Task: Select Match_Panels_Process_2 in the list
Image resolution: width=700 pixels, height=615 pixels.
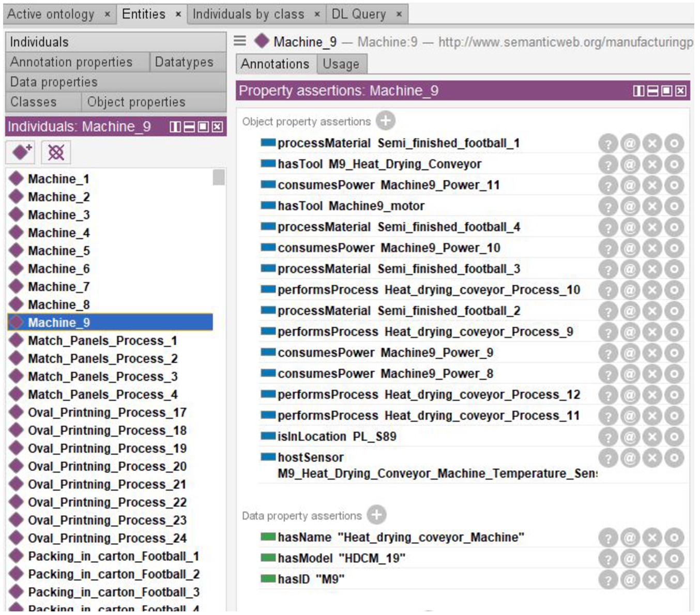Action: click(102, 359)
